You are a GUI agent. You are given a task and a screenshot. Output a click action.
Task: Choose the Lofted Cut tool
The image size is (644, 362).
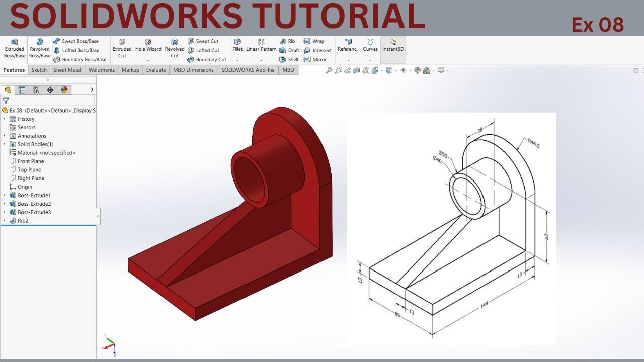(203, 50)
